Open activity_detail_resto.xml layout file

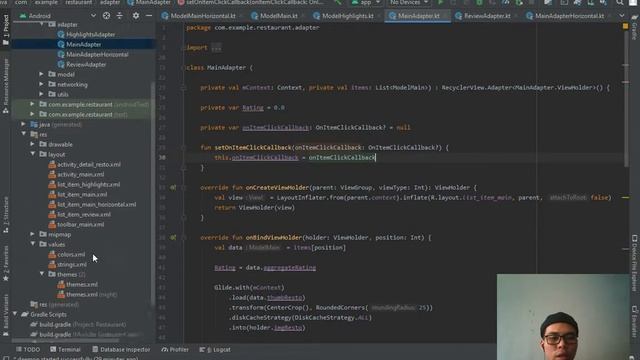(x=84, y=164)
